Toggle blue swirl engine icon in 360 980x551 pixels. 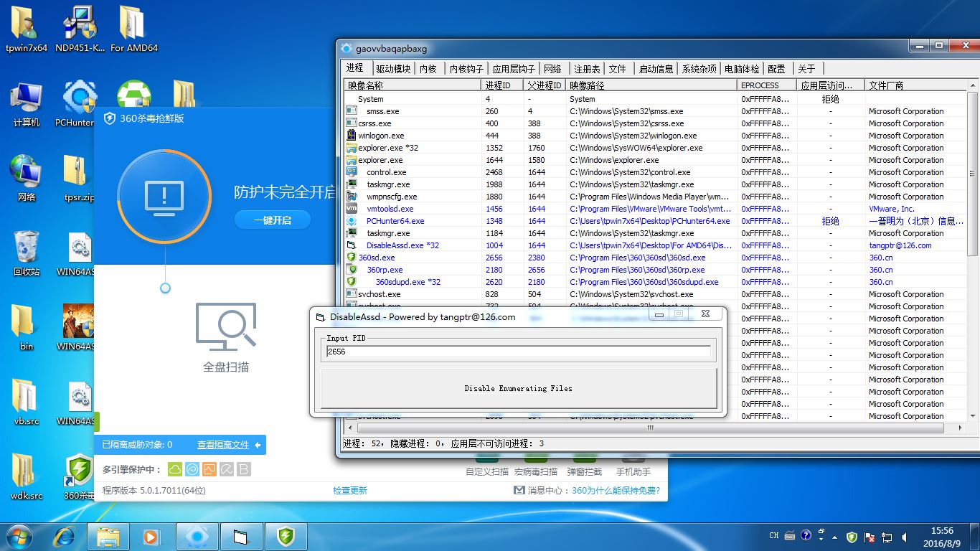[x=192, y=469]
